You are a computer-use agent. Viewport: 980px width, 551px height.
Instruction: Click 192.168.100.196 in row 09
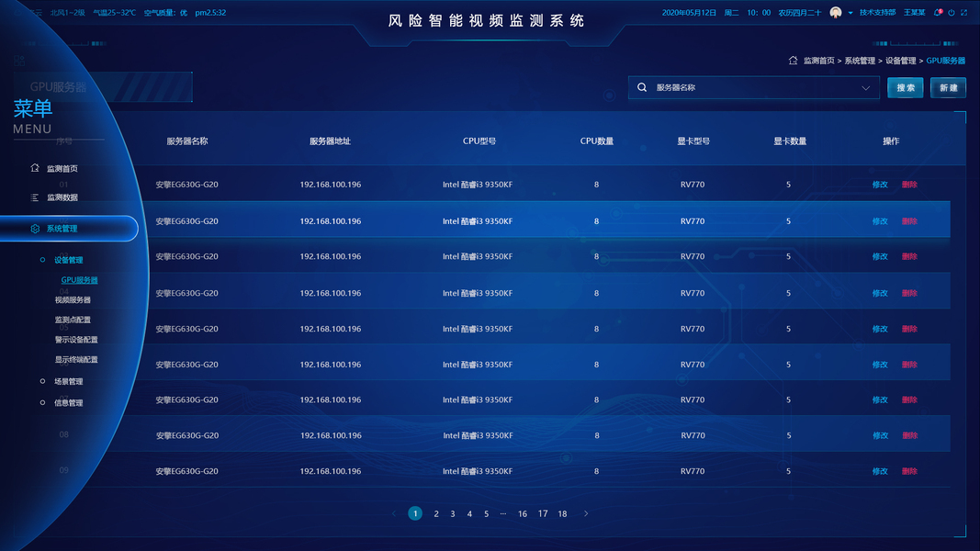330,471
